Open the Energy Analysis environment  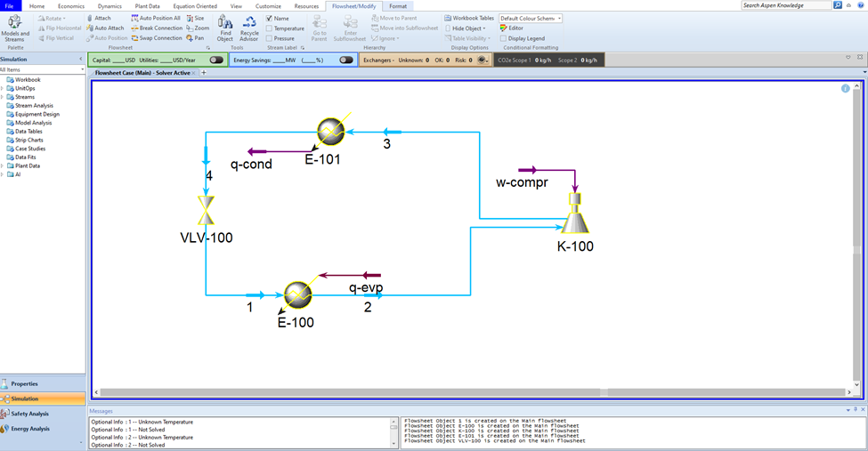point(43,428)
